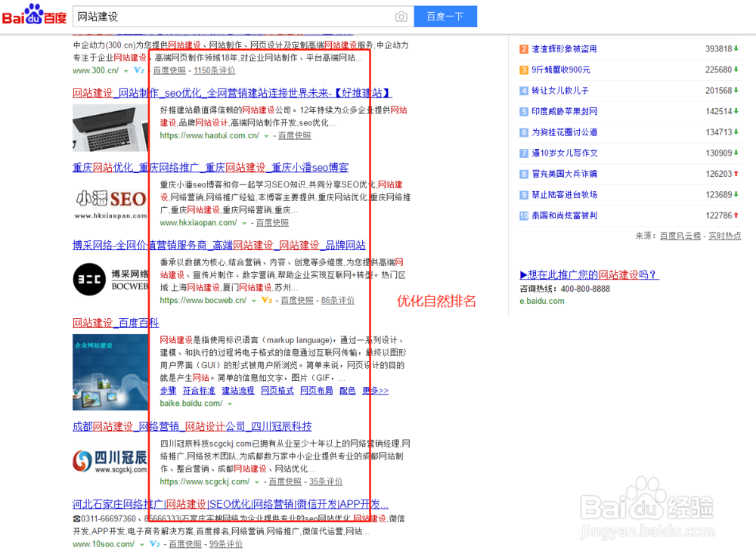The image size is (756, 557).
Task: Open hot topic 印度威胁苹果封网
Action: coord(564,111)
